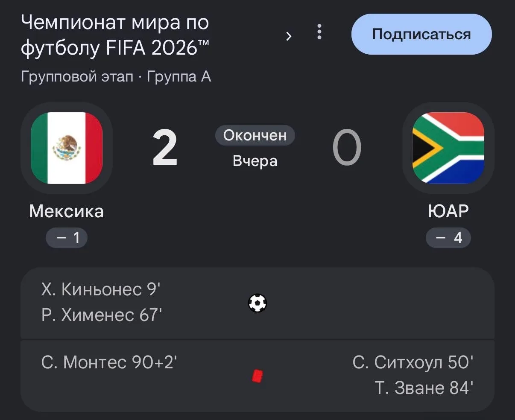Click South Africa's group rank badge showing 4

coord(448,237)
